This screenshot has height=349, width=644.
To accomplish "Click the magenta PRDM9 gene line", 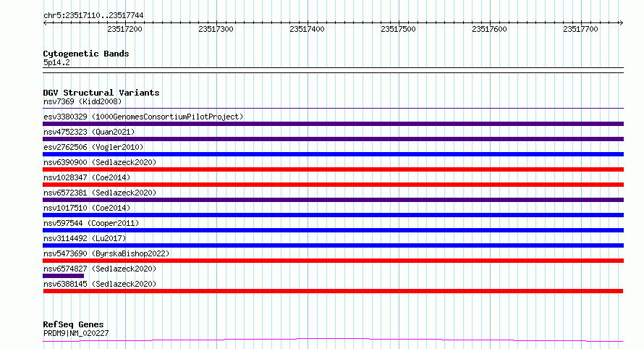I will click(x=333, y=340).
